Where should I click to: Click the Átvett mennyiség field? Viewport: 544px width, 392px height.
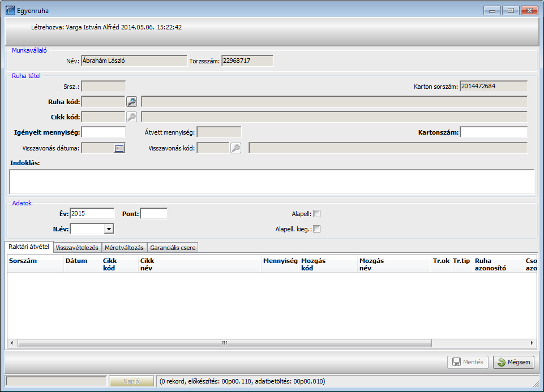click(219, 132)
